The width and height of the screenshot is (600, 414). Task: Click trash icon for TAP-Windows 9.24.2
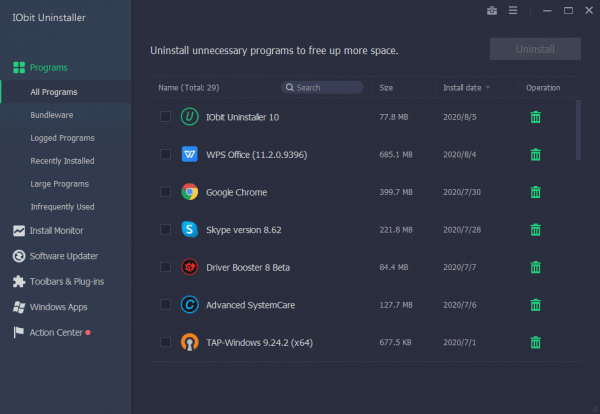coord(535,342)
